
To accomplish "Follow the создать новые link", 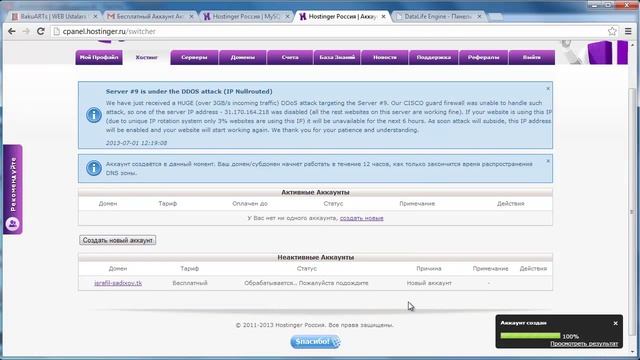I will (x=362, y=218).
